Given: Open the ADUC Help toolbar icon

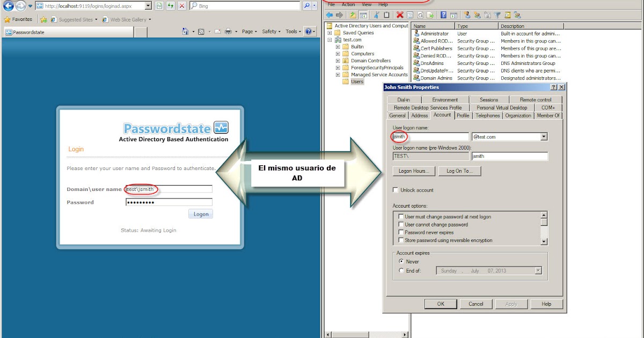Looking at the screenshot, I should click(x=444, y=14).
